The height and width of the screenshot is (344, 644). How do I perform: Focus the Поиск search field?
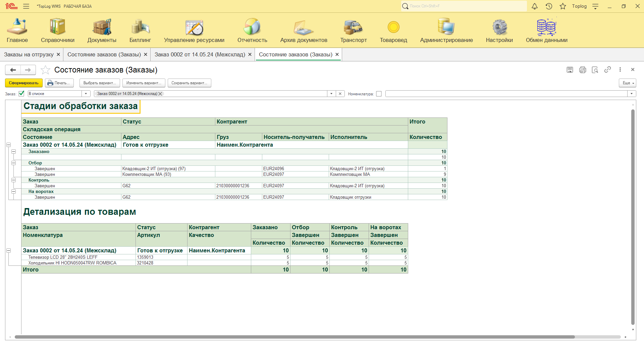coord(464,6)
